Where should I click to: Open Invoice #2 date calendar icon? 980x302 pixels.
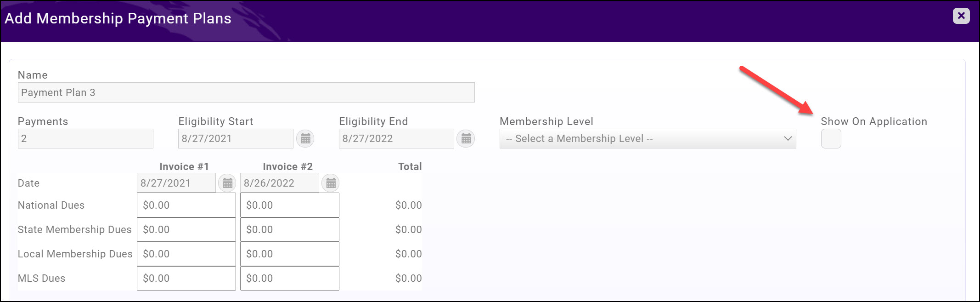click(x=331, y=183)
